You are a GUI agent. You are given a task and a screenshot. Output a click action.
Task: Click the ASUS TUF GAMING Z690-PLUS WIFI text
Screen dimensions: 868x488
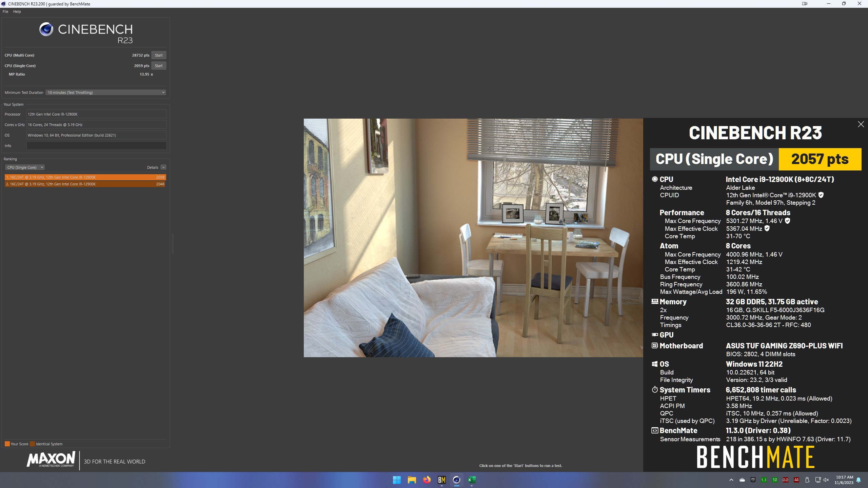coord(784,346)
